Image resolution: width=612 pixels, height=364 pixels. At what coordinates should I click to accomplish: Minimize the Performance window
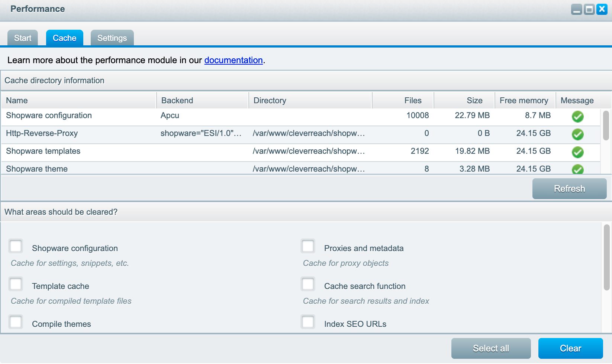click(x=577, y=9)
